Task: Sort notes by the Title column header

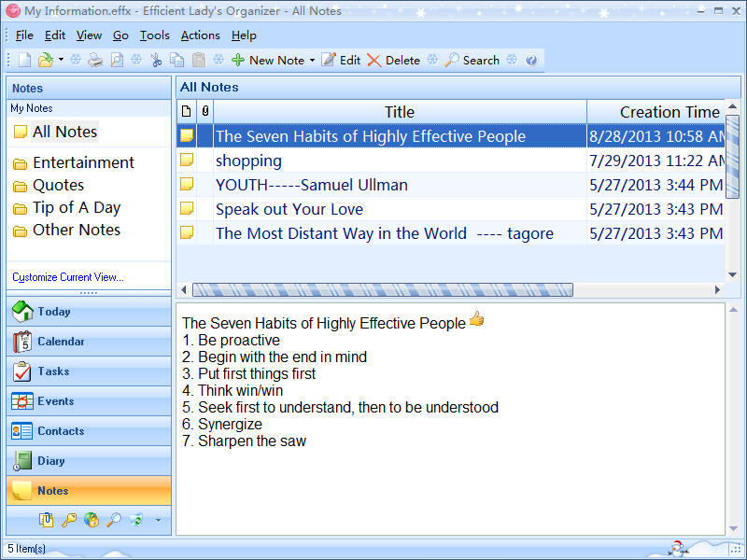Action: point(400,112)
